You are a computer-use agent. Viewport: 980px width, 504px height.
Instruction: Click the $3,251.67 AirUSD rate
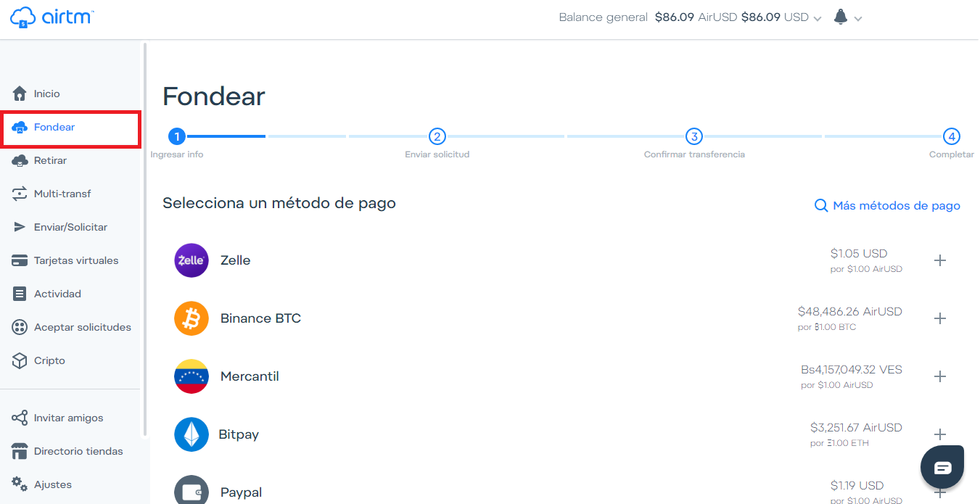(x=856, y=428)
